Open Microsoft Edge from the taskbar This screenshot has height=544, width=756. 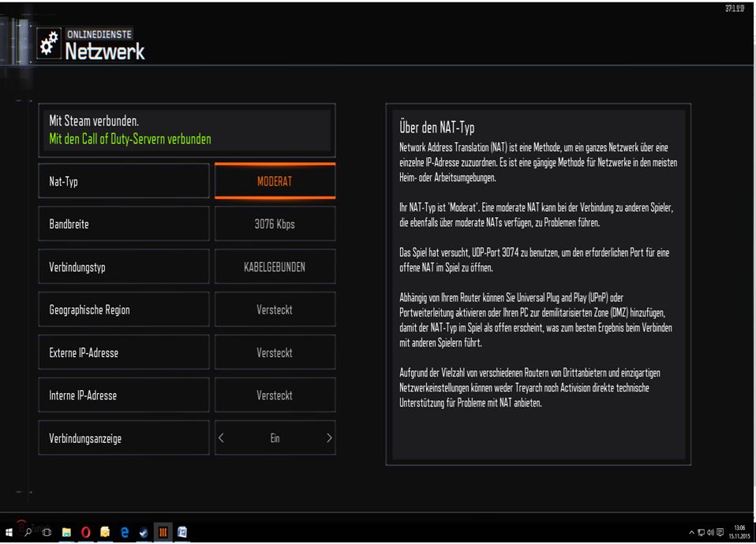pos(125,532)
